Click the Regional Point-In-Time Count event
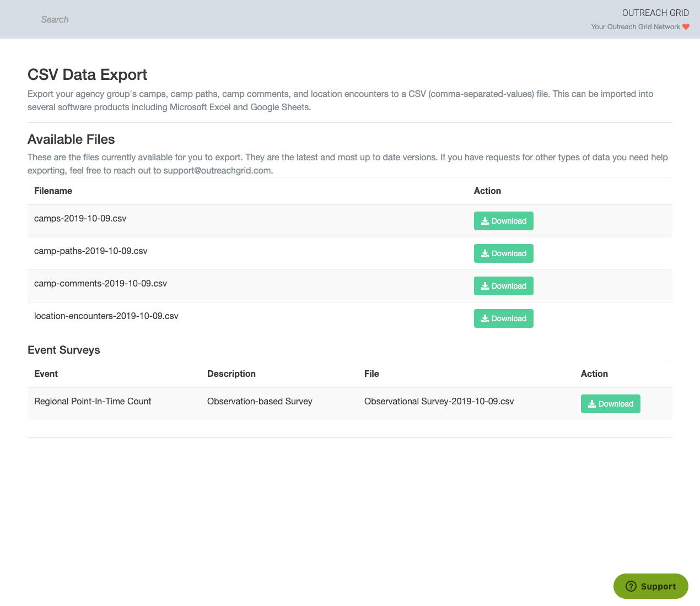Image resolution: width=700 pixels, height=606 pixels. pyautogui.click(x=93, y=401)
